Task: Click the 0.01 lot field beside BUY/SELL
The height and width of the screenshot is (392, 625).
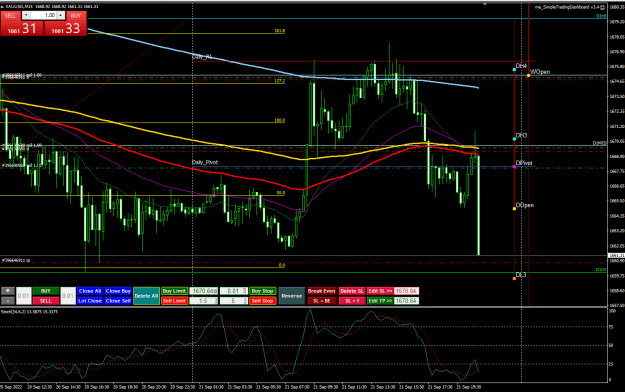Action: 68,296
